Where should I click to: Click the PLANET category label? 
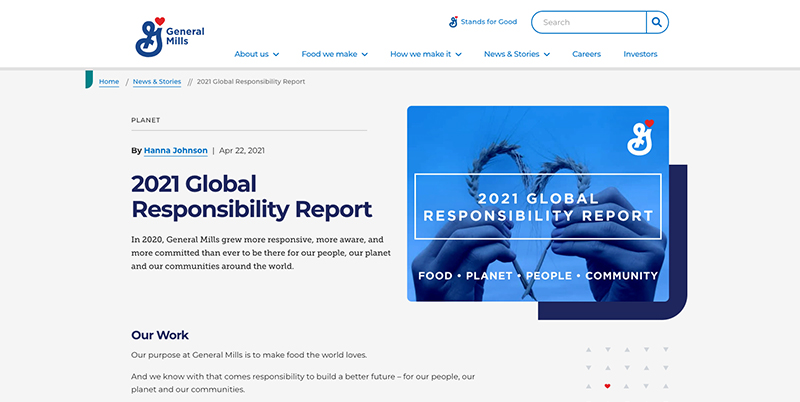click(145, 120)
